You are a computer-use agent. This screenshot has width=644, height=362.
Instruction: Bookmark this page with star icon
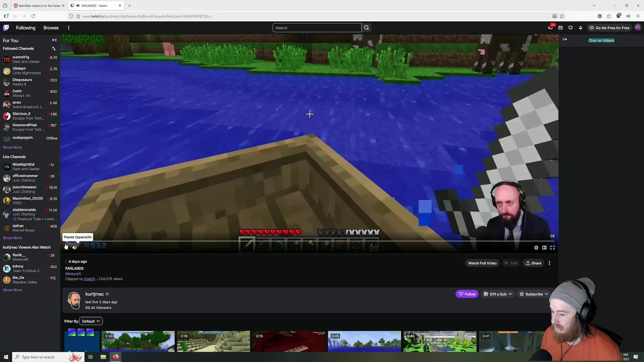coord(561,16)
